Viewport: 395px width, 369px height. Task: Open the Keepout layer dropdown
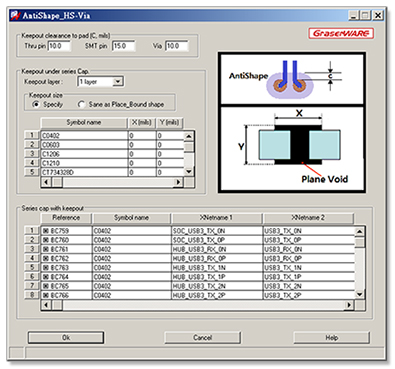pos(118,82)
